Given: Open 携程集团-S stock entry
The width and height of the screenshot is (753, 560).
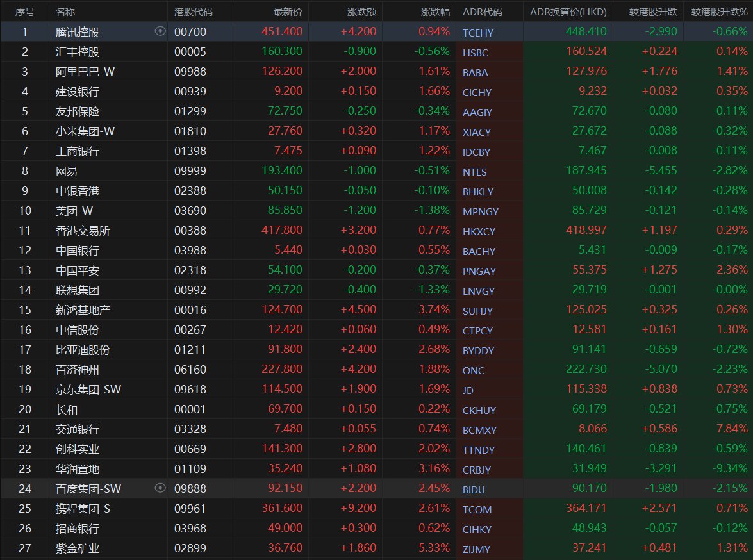Looking at the screenshot, I should (x=83, y=509).
